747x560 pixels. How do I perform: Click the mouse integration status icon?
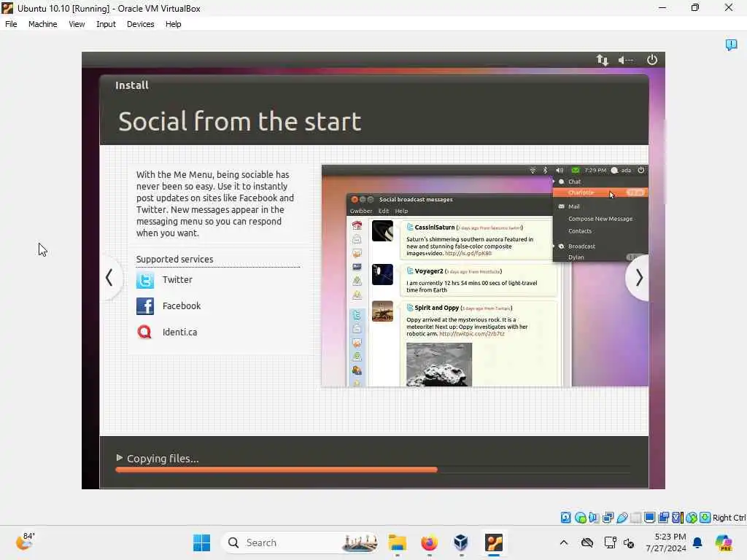(692, 518)
